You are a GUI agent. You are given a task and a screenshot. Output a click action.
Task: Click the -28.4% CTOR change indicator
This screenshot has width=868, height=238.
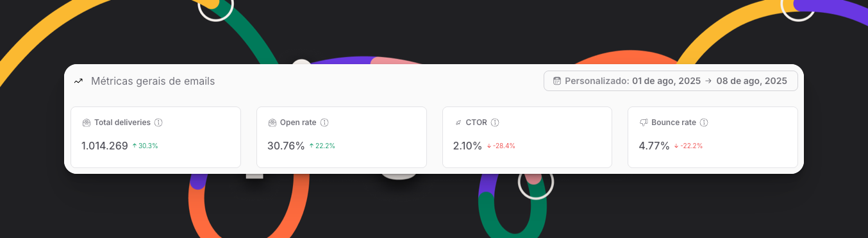coord(501,146)
